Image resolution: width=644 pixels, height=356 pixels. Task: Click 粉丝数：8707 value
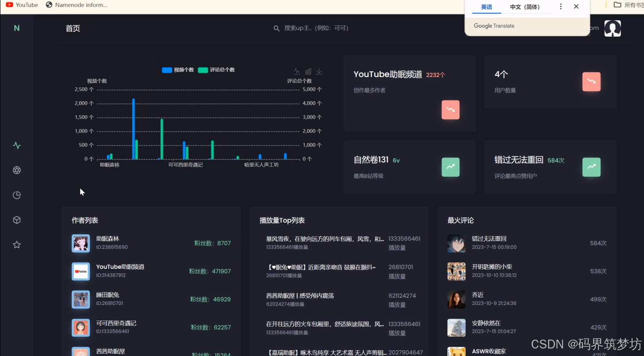(212, 243)
